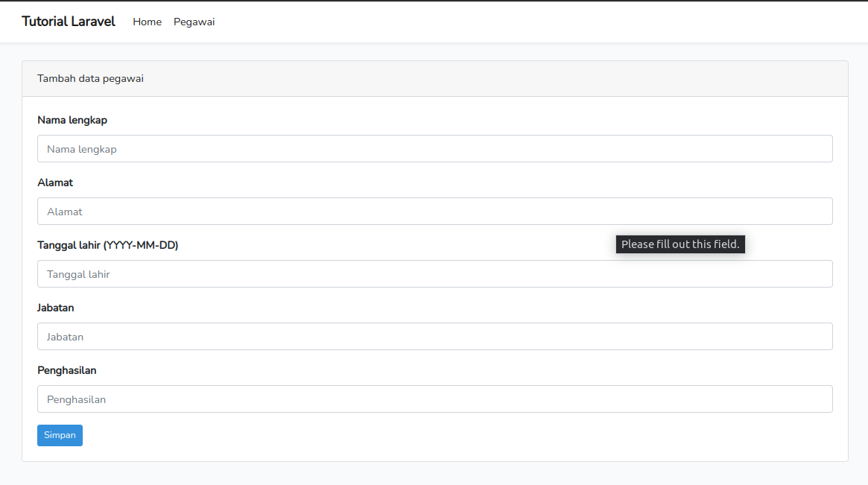
Task: Click the Tambah data pegawai card header
Action: click(x=434, y=79)
